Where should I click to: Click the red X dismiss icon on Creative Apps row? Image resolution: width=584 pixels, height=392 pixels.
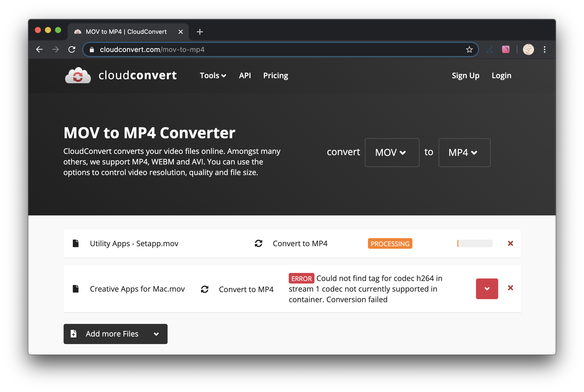[511, 288]
